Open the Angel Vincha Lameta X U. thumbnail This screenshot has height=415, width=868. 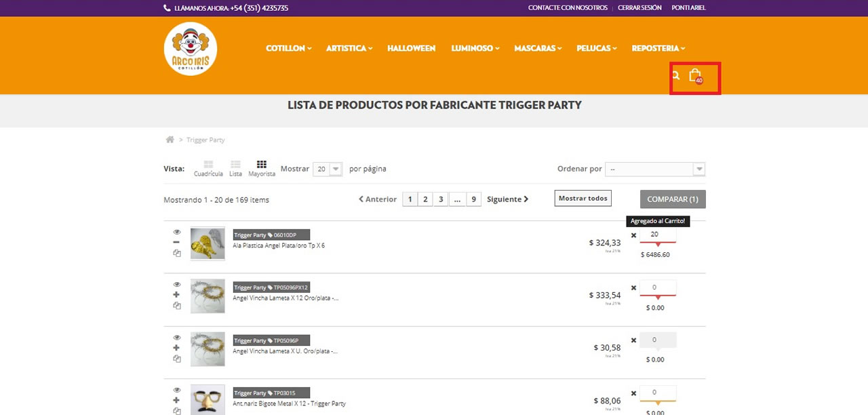(208, 349)
